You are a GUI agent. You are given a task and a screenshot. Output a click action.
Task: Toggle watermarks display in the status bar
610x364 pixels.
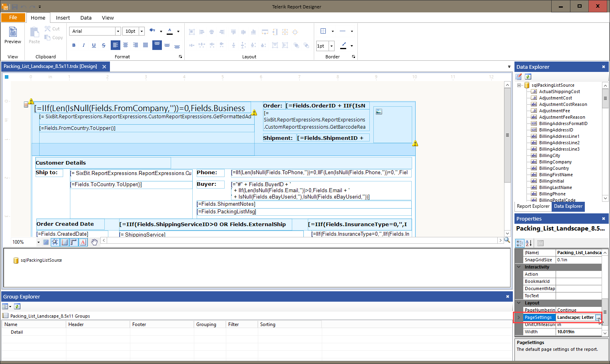point(82,242)
